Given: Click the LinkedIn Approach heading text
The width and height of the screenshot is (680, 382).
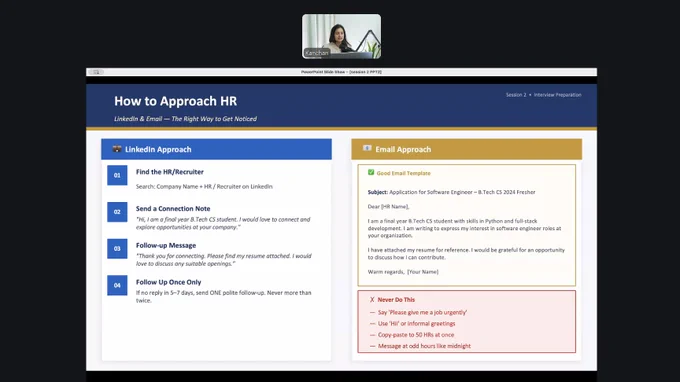Looking at the screenshot, I should (158, 149).
